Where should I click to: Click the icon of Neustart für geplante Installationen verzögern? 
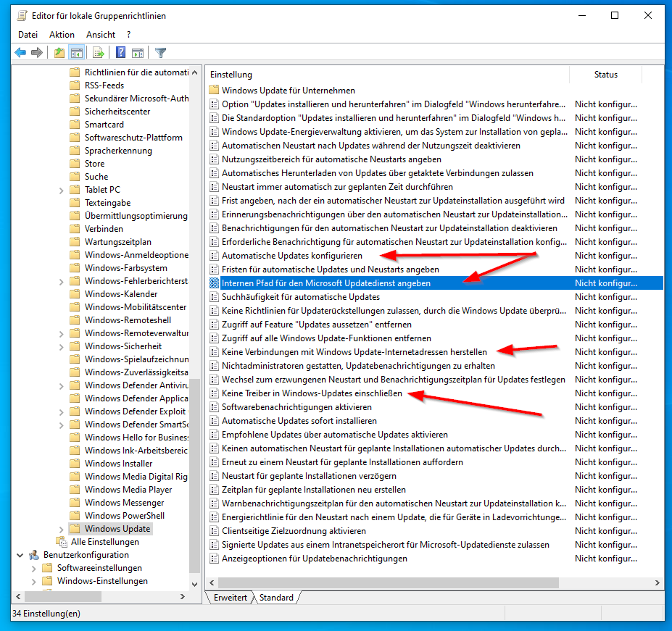click(214, 476)
